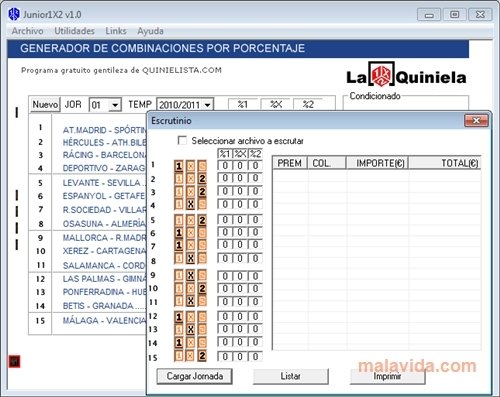Toggle result X for match 13
Image resolution: width=500 pixels, height=397 pixels.
[x=190, y=329]
